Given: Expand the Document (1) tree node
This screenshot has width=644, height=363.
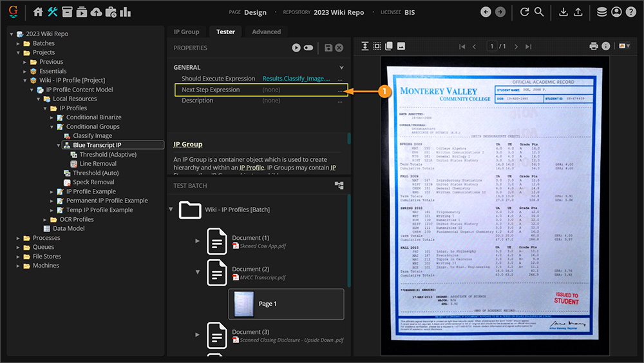Looking at the screenshot, I should tap(198, 240).
